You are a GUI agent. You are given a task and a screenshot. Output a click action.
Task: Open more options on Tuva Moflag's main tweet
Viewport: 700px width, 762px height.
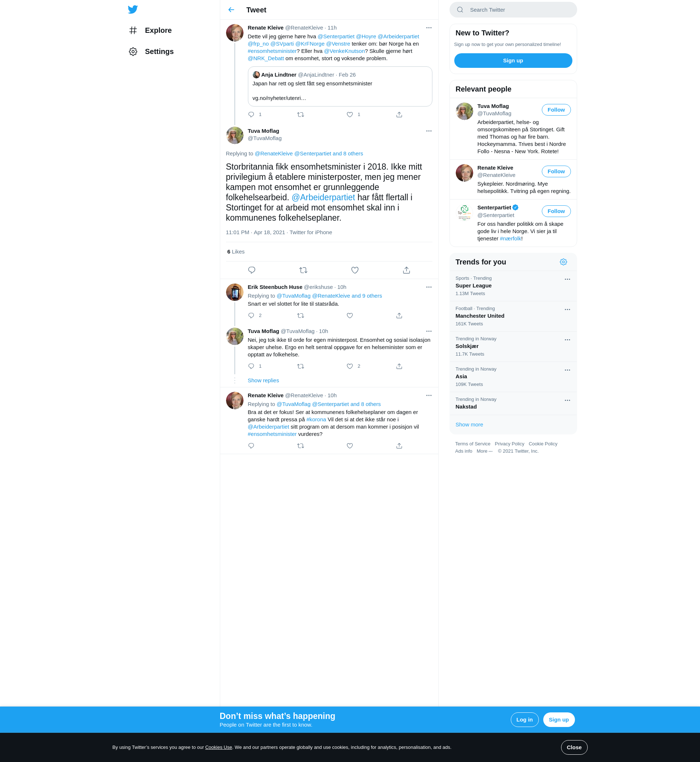coord(429,131)
